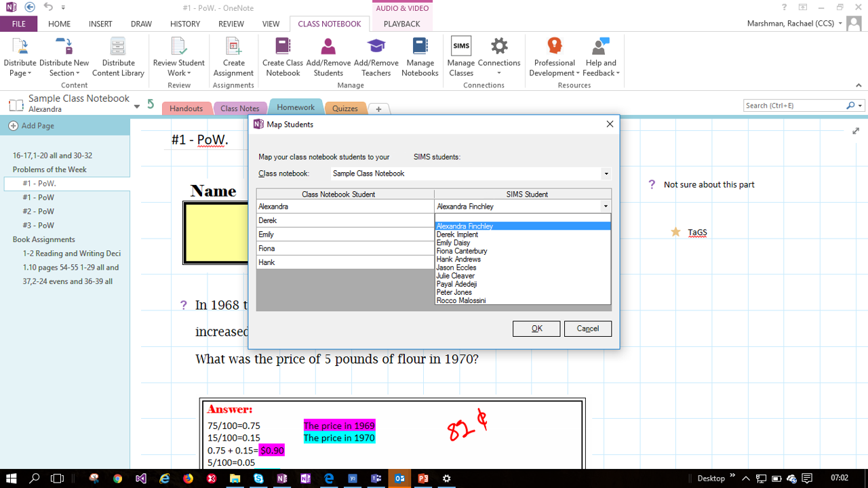The height and width of the screenshot is (488, 868).
Task: Select Emily Daisy in SIMS list
Action: pyautogui.click(x=523, y=243)
